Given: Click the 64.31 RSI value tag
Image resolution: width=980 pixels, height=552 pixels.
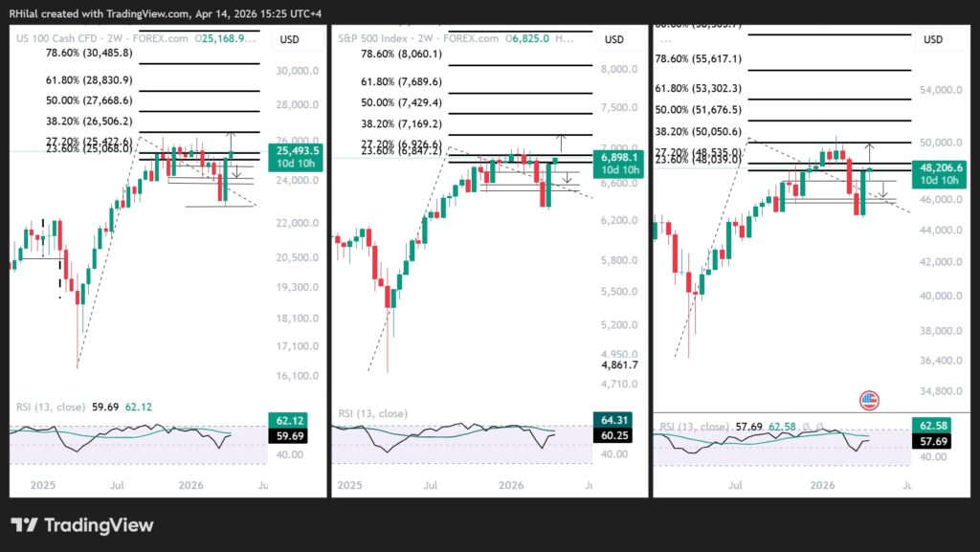Looking at the screenshot, I should (613, 420).
